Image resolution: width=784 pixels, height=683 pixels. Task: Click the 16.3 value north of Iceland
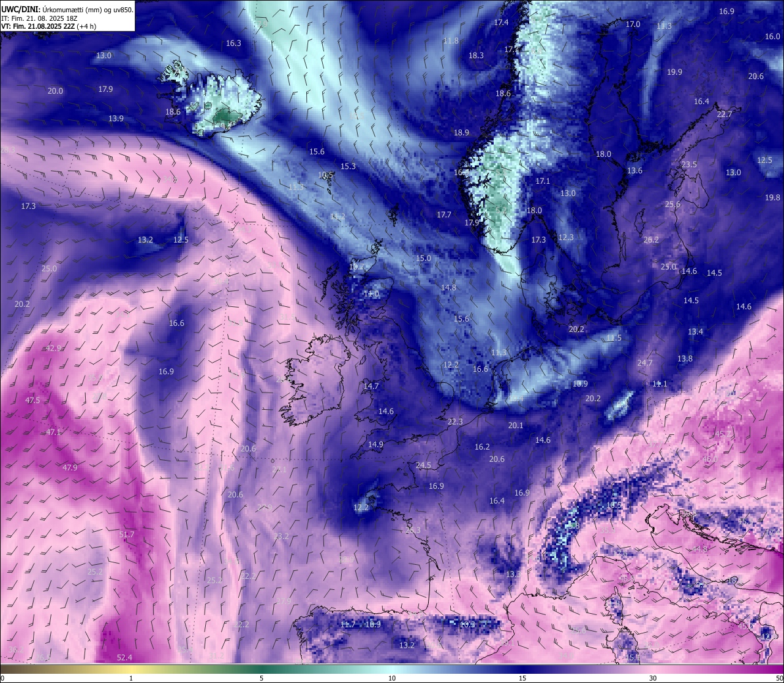point(233,43)
